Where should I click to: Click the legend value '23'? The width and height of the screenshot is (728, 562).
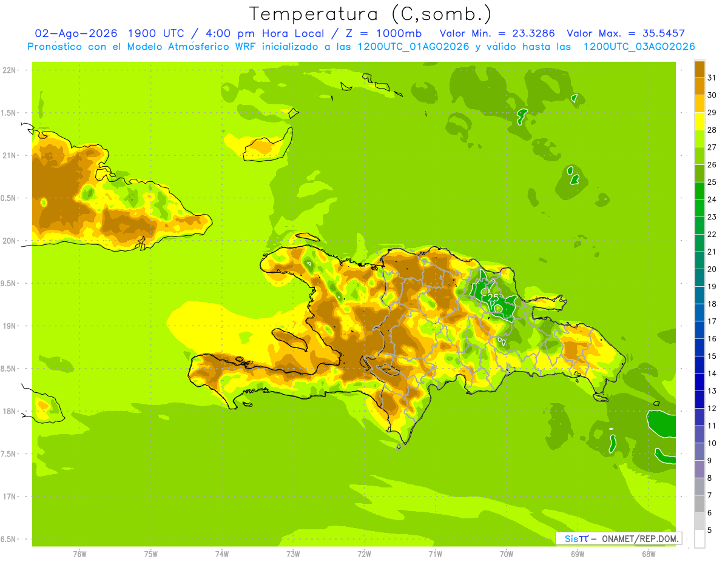click(x=712, y=217)
